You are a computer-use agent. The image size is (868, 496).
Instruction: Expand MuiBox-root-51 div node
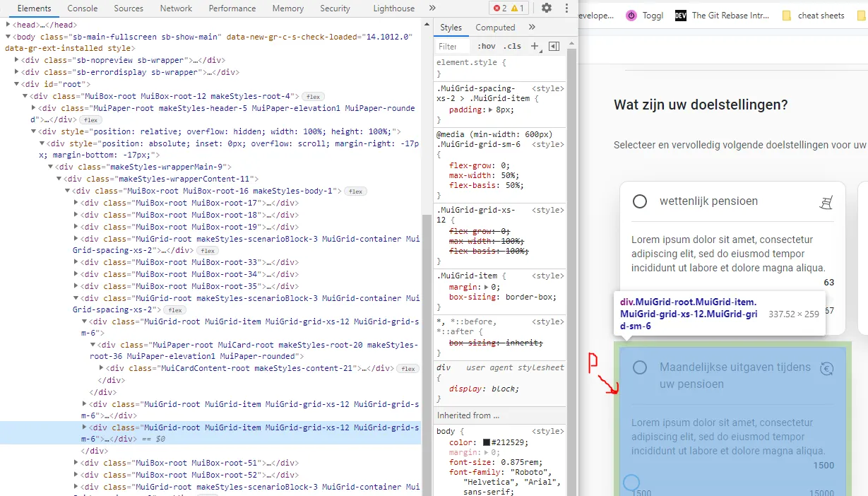pos(77,463)
